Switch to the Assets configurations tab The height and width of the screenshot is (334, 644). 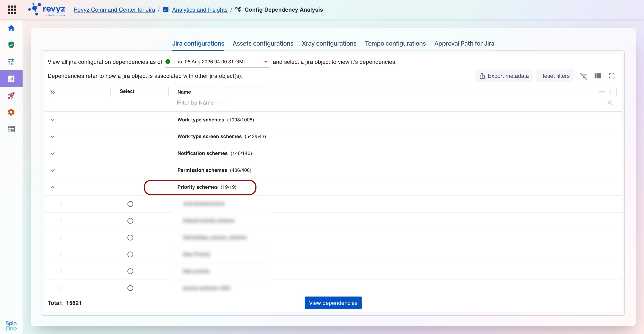(x=263, y=43)
